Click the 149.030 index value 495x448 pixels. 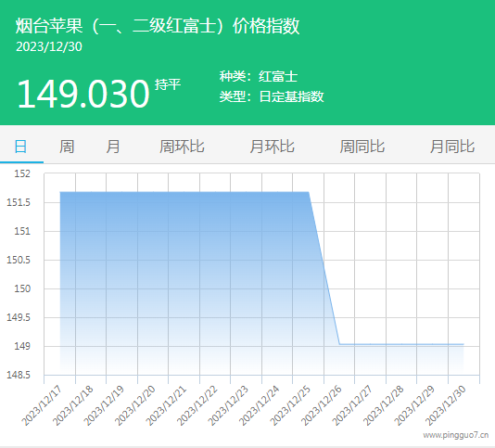(x=83, y=95)
